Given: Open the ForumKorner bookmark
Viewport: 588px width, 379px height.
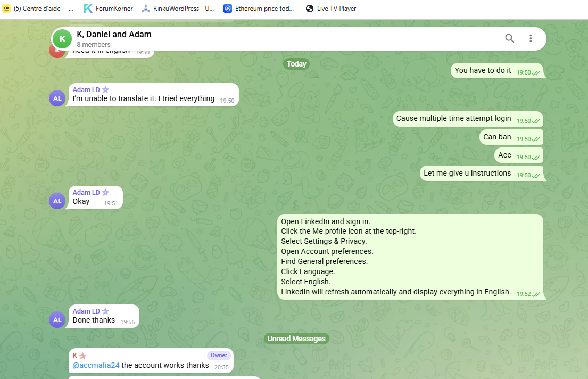Looking at the screenshot, I should pyautogui.click(x=109, y=9).
